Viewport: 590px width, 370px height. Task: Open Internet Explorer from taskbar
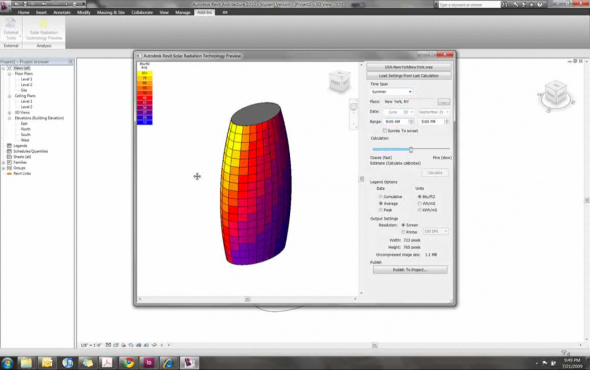point(168,363)
